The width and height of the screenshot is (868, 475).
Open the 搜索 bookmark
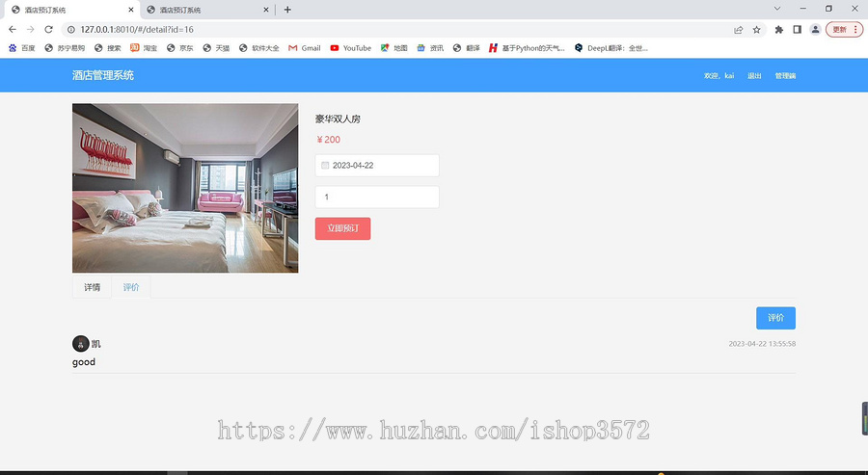click(108, 48)
